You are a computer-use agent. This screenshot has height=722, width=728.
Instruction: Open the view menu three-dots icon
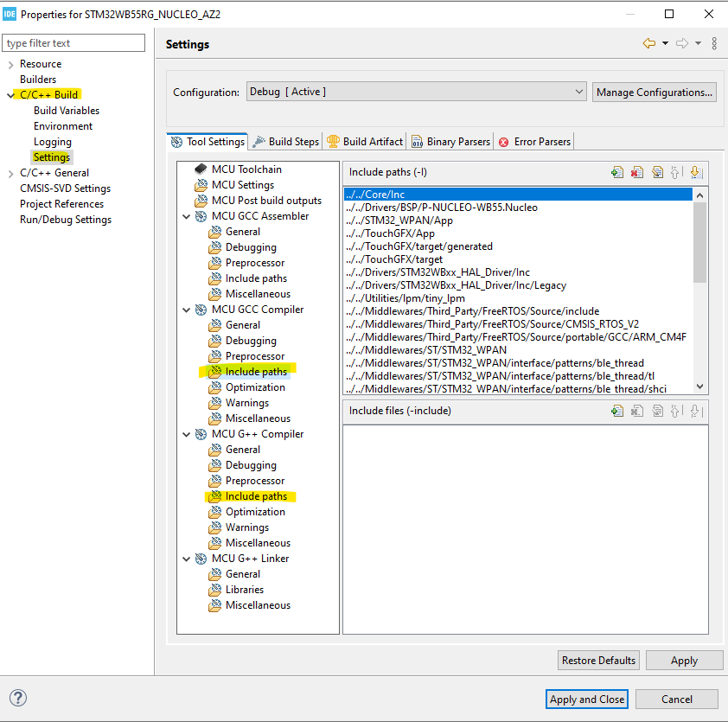(714, 43)
